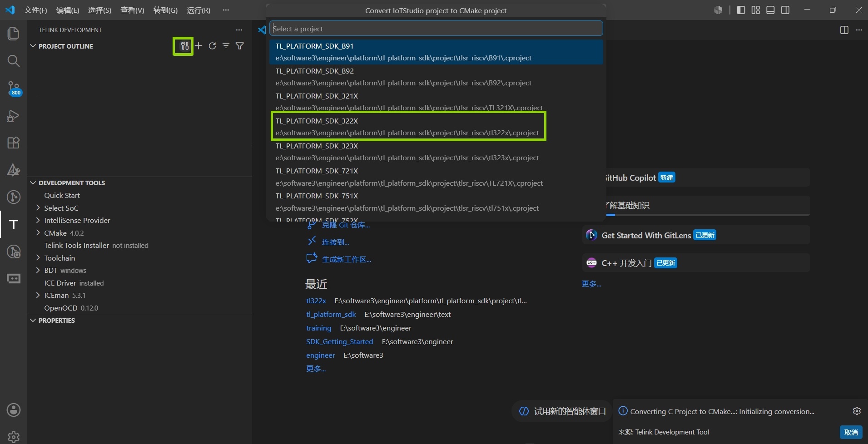868x444 pixels.
Task: Click the 生成新工作区 link
Action: click(347, 259)
